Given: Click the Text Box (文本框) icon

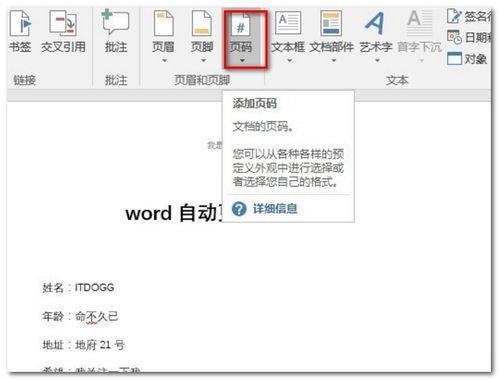Looking at the screenshot, I should pyautogui.click(x=288, y=23).
